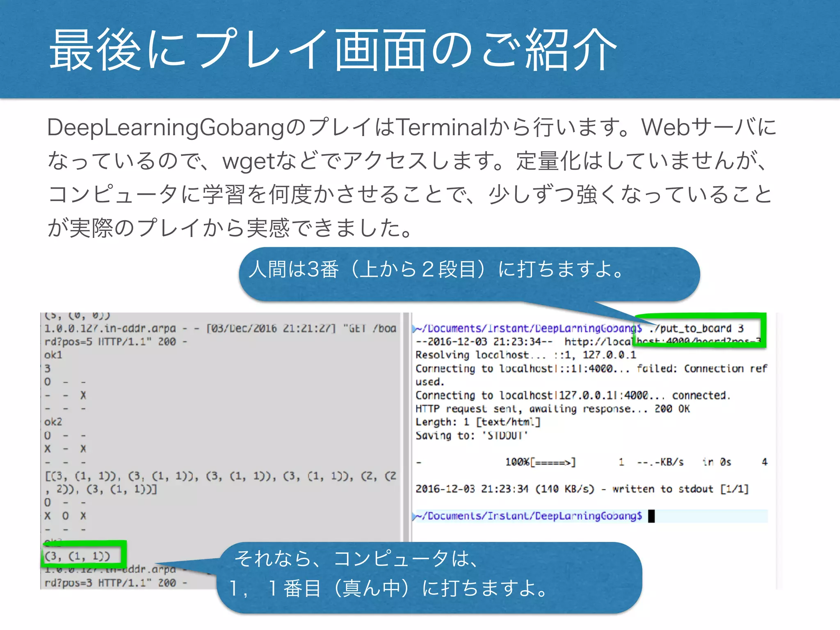Click the "Saving to: 'STDOUT'" line
Viewport: 840px width, 630px height.
tap(472, 435)
